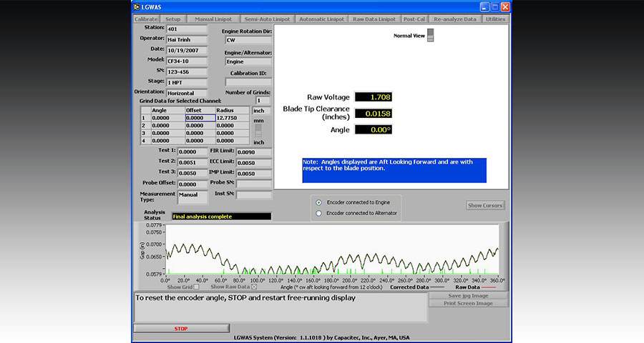
Task: Click the Operator field showing Hai Trinh
Action: point(187,39)
